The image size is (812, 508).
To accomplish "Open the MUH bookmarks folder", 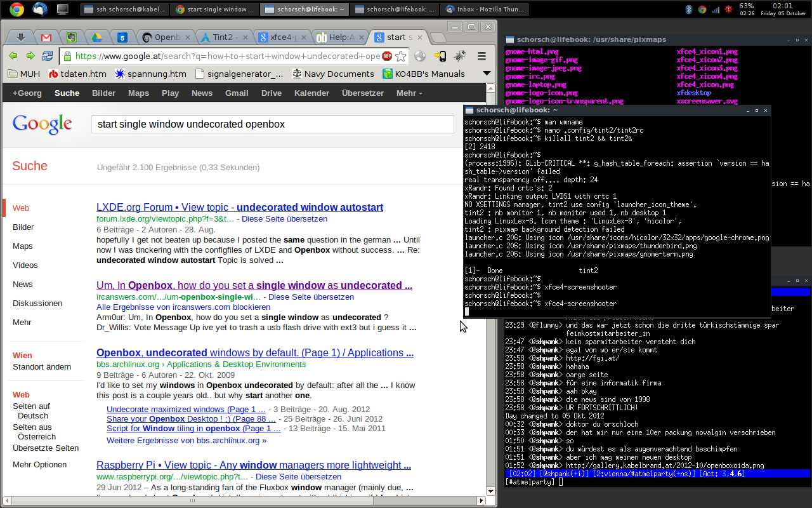I will [x=23, y=74].
